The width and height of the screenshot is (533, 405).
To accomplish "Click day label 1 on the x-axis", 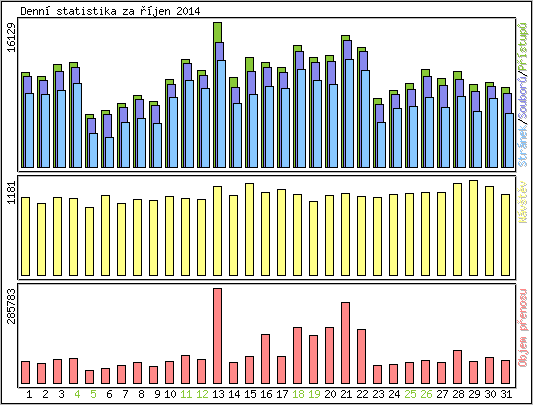I will tap(29, 394).
